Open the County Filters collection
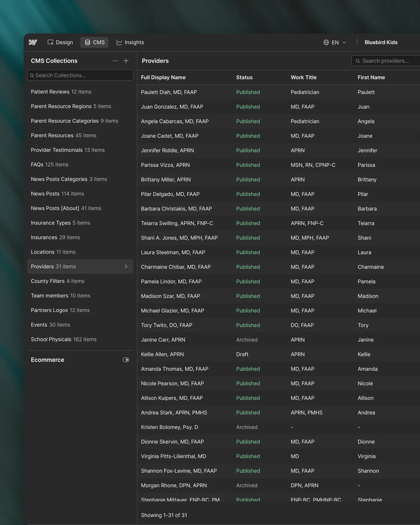Image resolution: width=420 pixels, height=525 pixels. coord(80,281)
